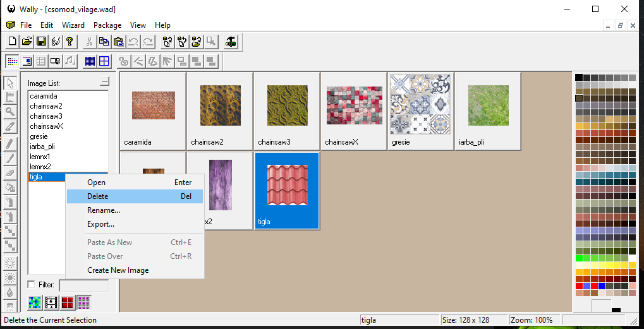This screenshot has height=329, width=644.
Task: Choose Rename... in the context menu
Action: [x=104, y=210]
